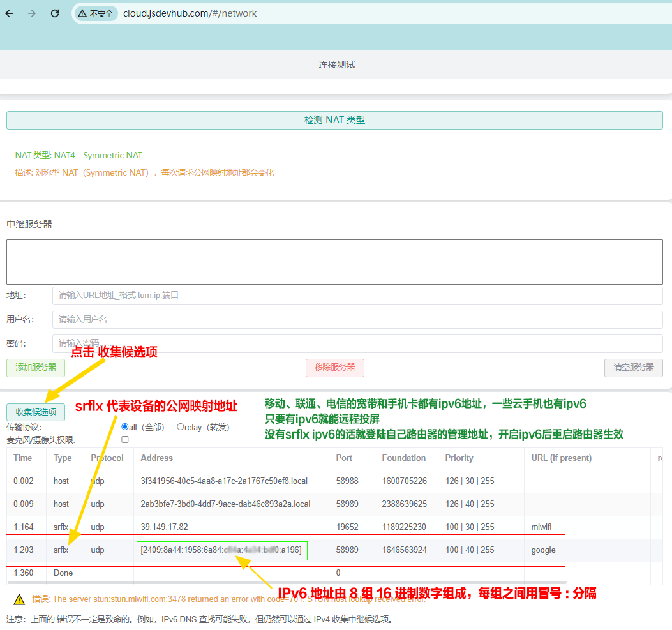
Task: Select the all (全部) protocol option
Action: [x=126, y=427]
